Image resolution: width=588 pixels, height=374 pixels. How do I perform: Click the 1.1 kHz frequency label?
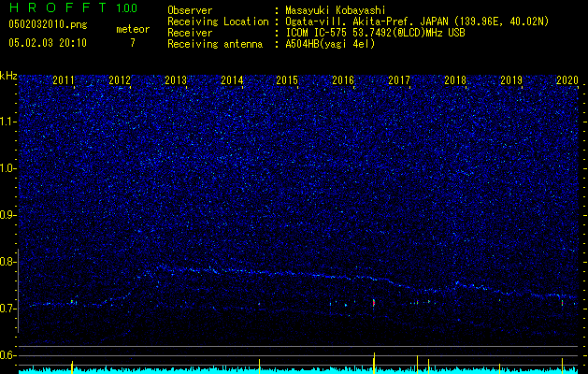click(7, 122)
